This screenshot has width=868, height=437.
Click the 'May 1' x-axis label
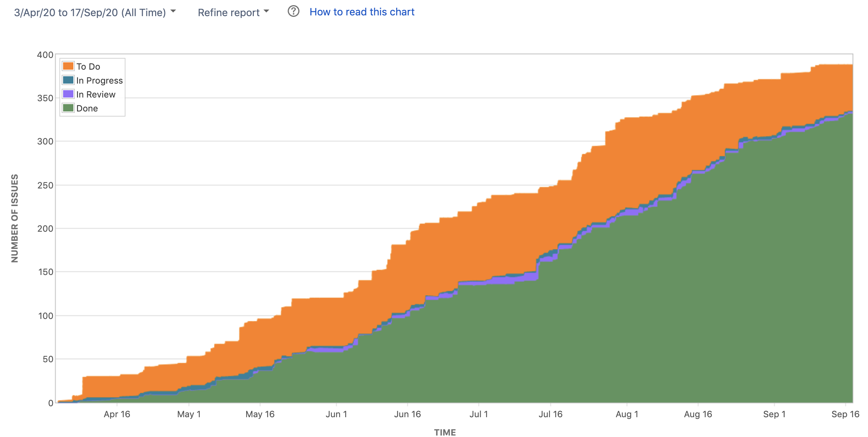[x=189, y=414]
